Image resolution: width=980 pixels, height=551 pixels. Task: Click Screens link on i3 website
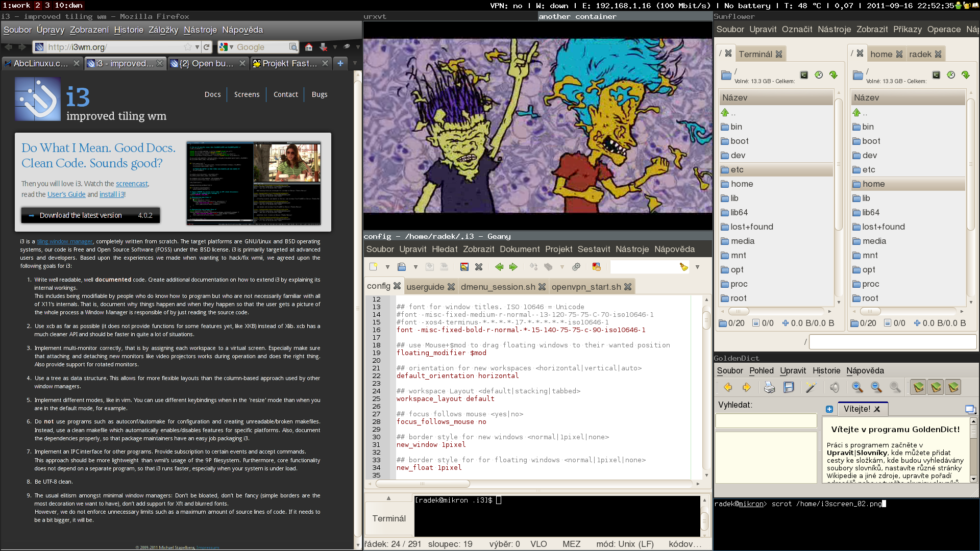coord(247,94)
